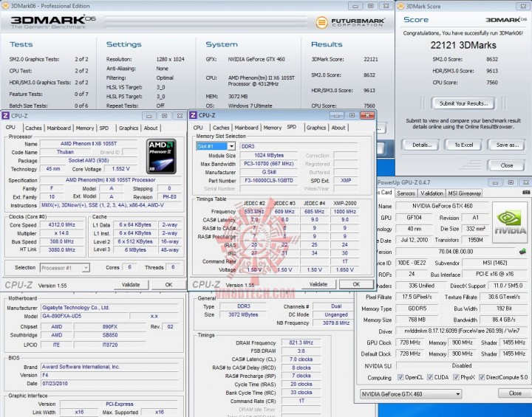
Task: Click the Manufacturer G.Skill value
Action: [x=268, y=172]
